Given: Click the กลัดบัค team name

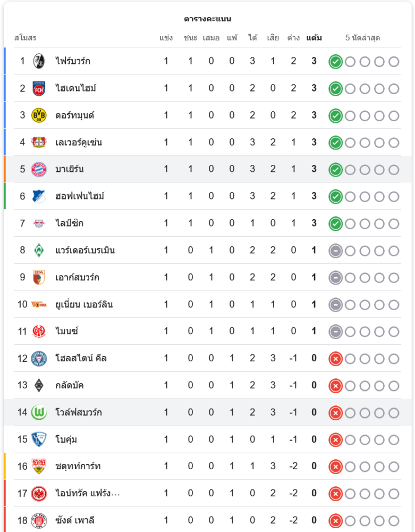Looking at the screenshot, I should [70, 386].
